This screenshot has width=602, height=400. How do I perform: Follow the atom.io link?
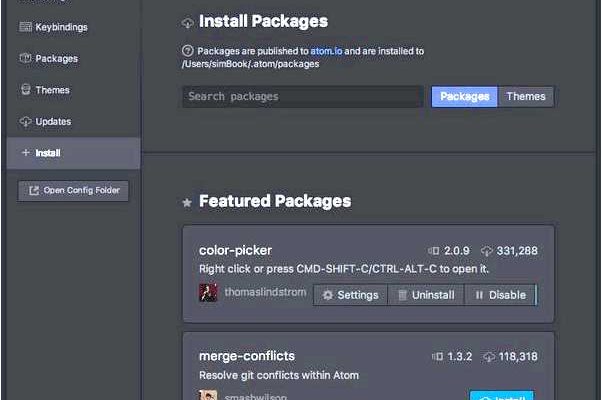(326, 51)
